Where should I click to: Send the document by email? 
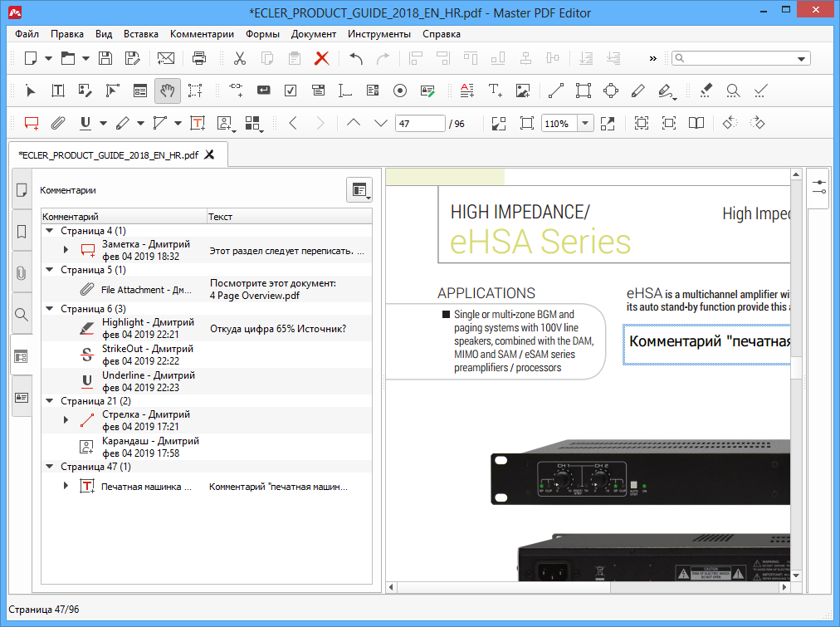[x=166, y=58]
